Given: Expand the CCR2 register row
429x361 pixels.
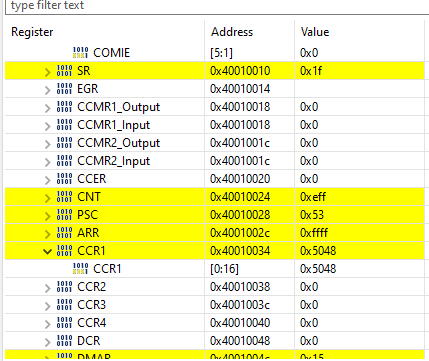Looking at the screenshot, I should [48, 288].
